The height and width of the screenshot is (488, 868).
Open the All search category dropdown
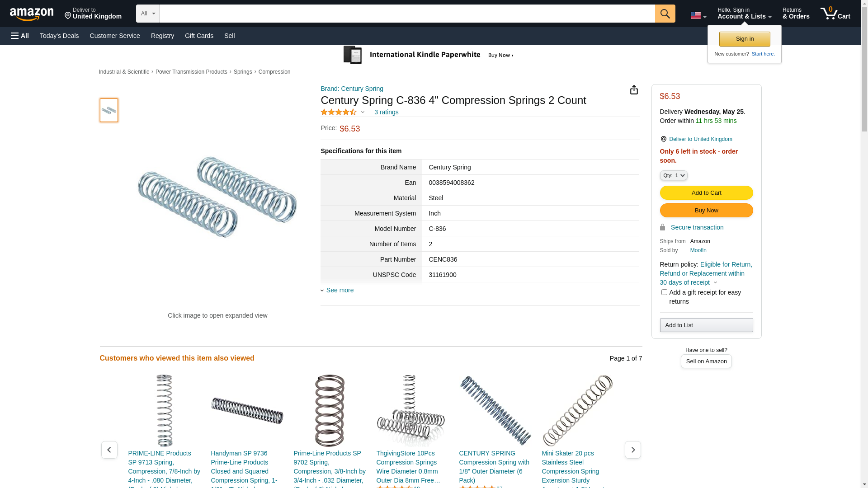click(x=147, y=14)
